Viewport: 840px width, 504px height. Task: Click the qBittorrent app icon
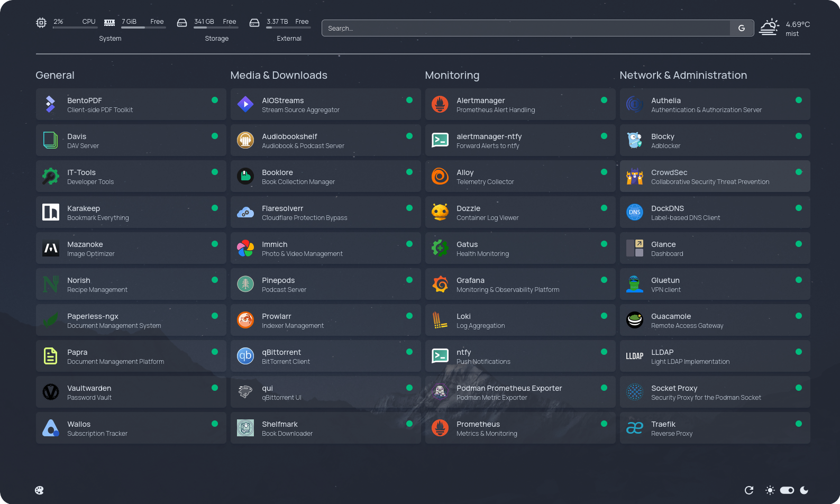[x=245, y=356]
